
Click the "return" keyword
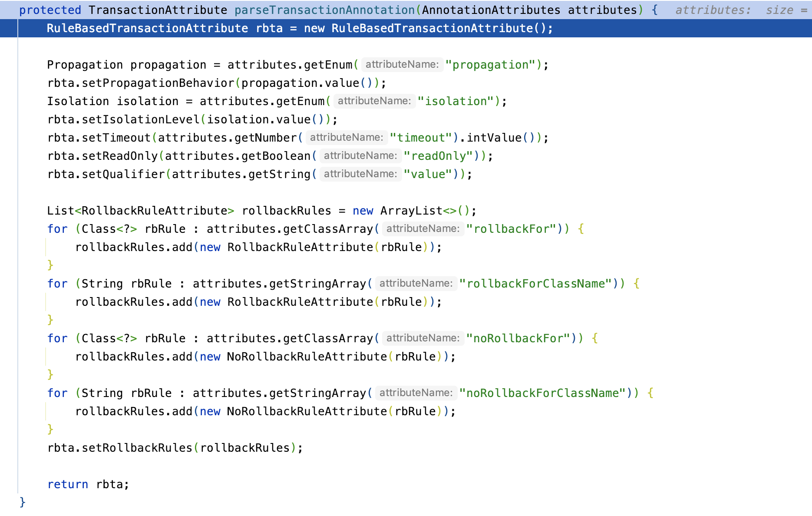pos(68,484)
